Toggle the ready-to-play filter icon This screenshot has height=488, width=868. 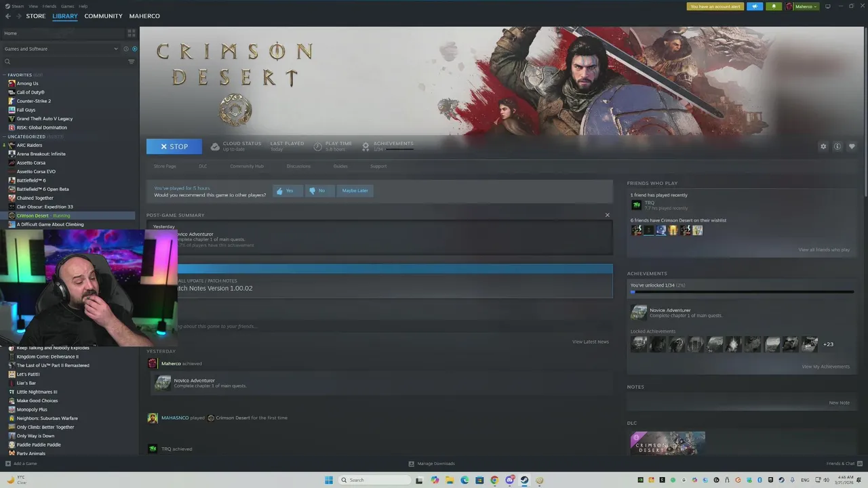pyautogui.click(x=134, y=49)
